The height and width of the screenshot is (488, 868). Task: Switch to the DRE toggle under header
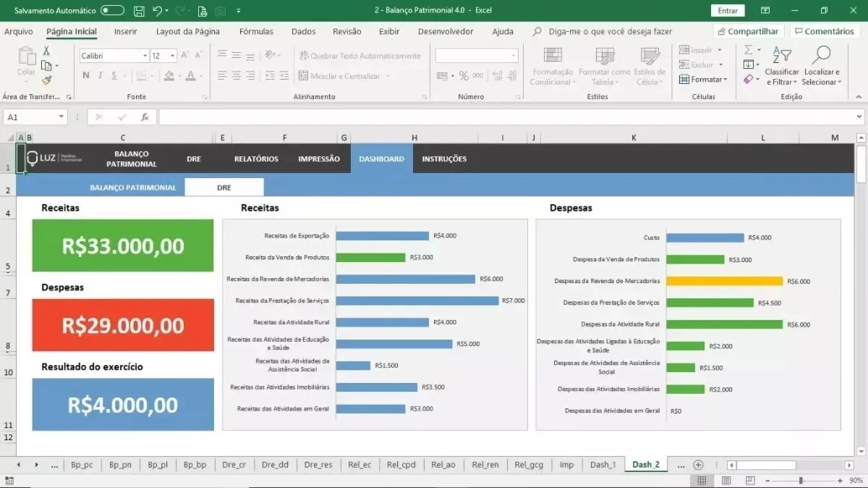pyautogui.click(x=224, y=187)
